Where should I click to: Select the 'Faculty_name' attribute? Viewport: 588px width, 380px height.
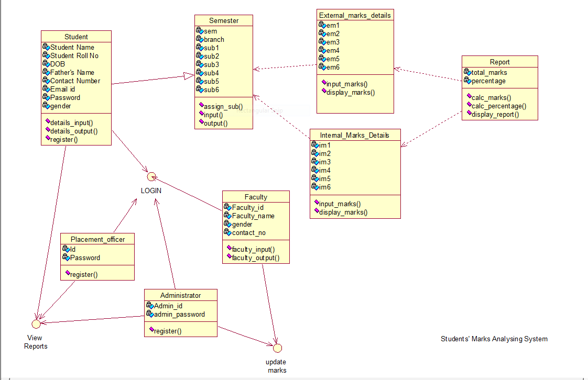coord(253,216)
